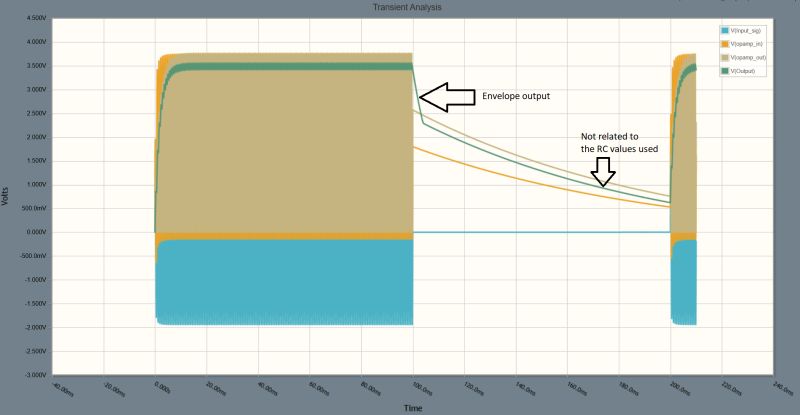Viewport: 800px width, 415px height.
Task: Click the 240.0ms time tick label
Action: pos(783,388)
